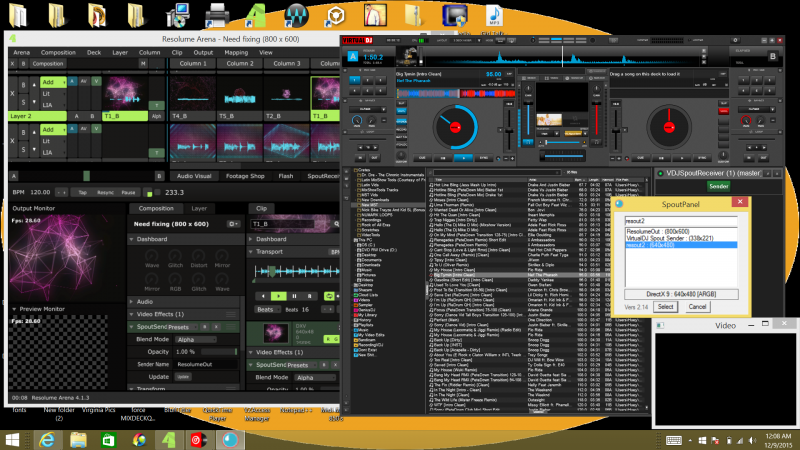Assign the layer above Layer 2 to crossfader A
Screen dimensions: 800x450
(77, 116)
